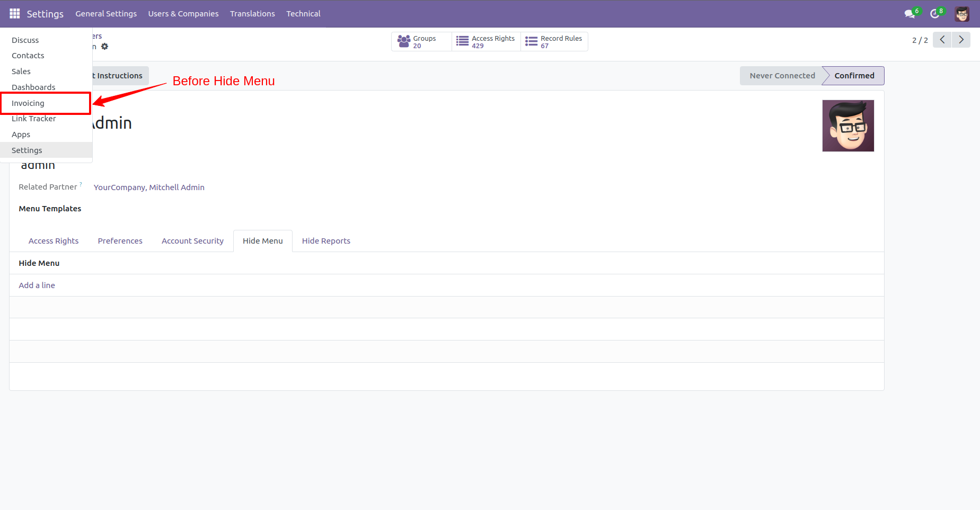
Task: Open the user avatar account menu
Action: (x=962, y=14)
